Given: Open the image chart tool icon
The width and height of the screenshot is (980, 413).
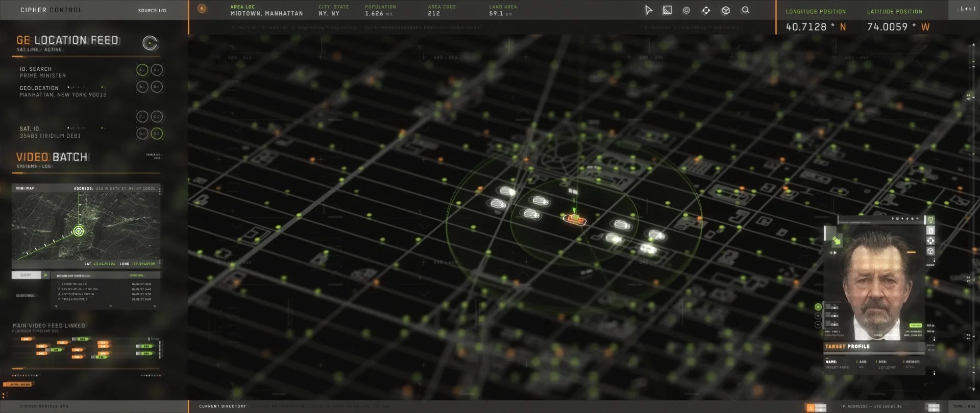Looking at the screenshot, I should (667, 10).
